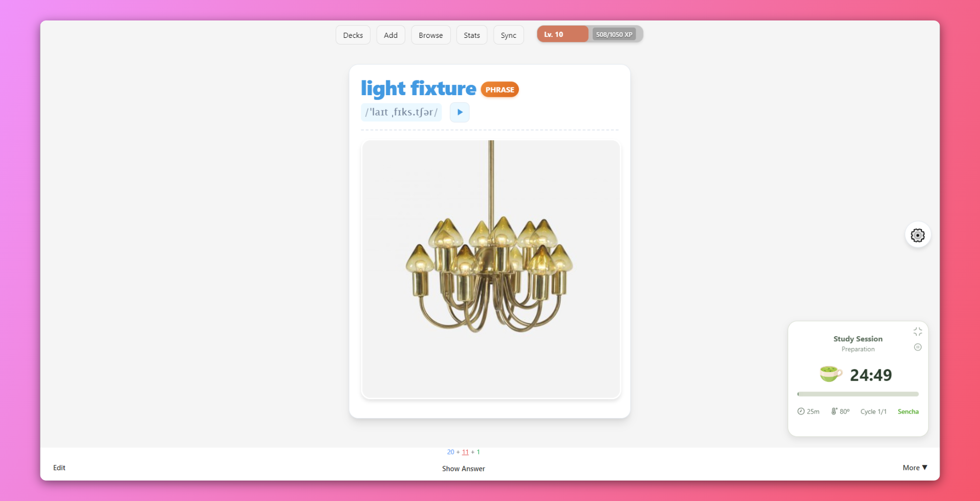The height and width of the screenshot is (501, 980).
Task: Select the Add menu item
Action: [x=390, y=35]
